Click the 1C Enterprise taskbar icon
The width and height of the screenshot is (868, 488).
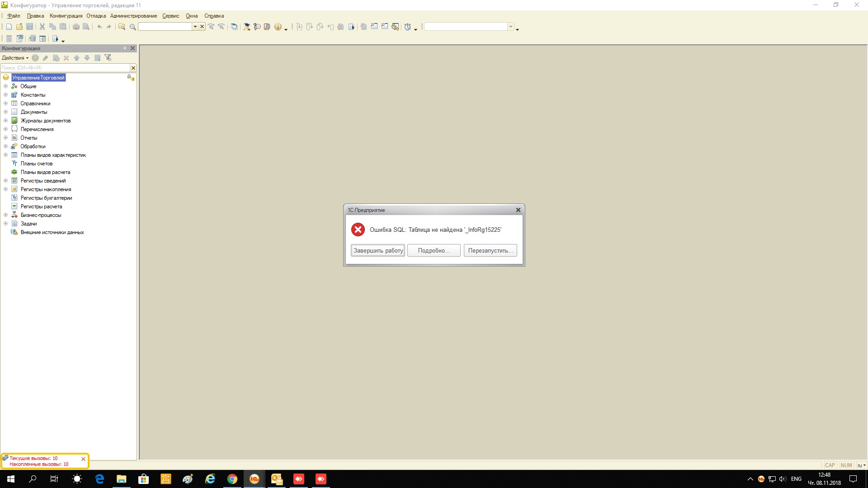click(255, 479)
